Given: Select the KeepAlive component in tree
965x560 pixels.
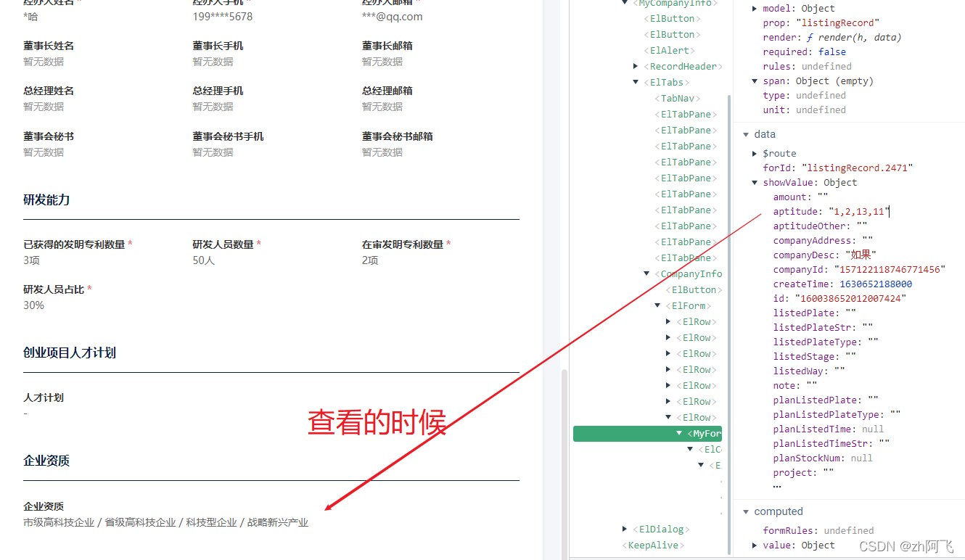Looking at the screenshot, I should click(653, 545).
